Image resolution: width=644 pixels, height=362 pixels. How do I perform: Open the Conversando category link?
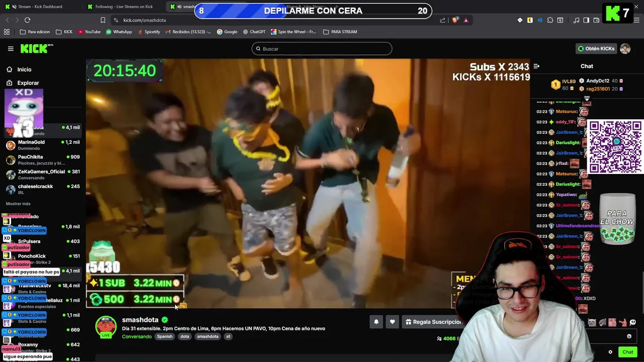[136, 336]
